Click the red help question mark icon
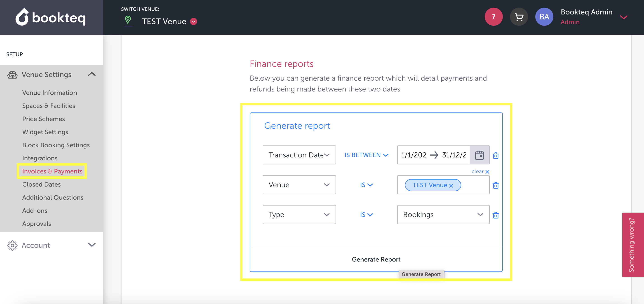The image size is (644, 304). [493, 17]
